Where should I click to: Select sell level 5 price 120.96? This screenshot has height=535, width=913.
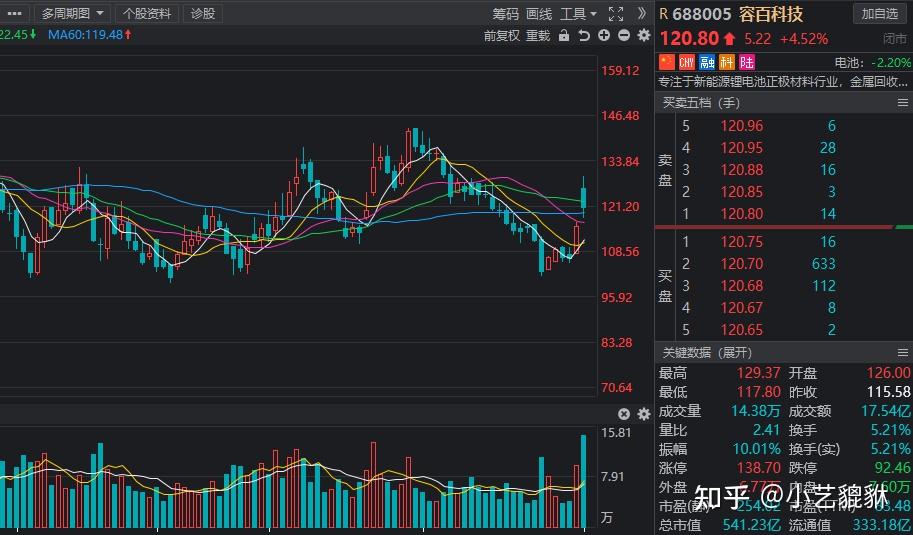tap(741, 126)
